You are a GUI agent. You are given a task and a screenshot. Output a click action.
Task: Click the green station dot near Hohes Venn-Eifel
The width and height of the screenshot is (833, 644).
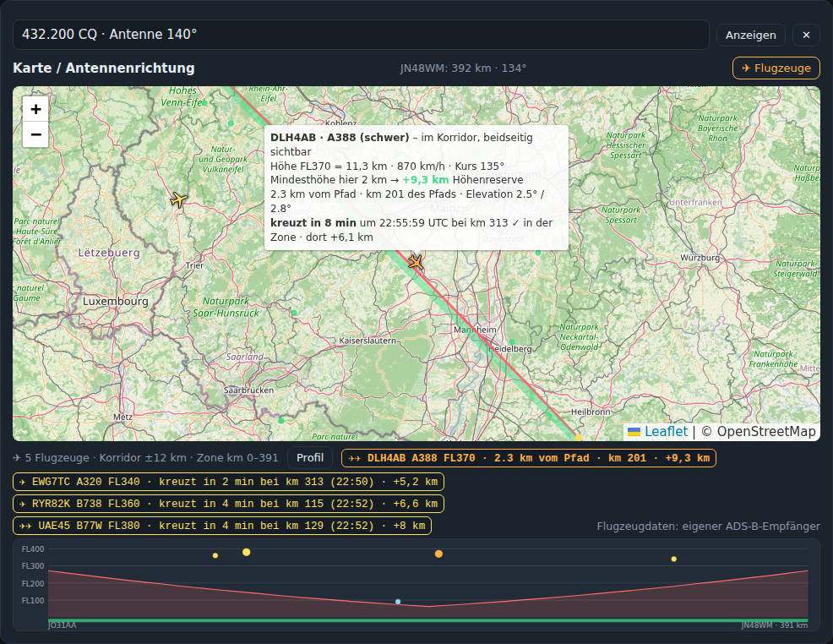[x=204, y=102]
